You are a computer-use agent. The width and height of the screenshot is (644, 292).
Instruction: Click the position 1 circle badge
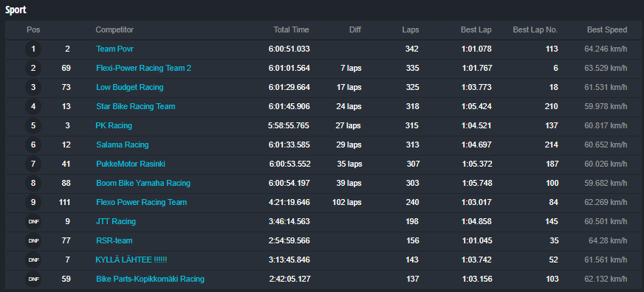click(33, 49)
